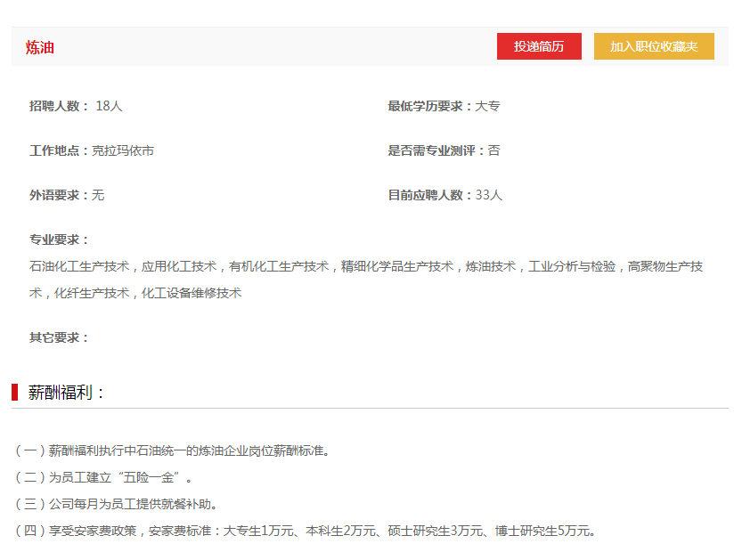734x560 pixels.
Task: Click the 五险一金 benefit line
Action: [105, 477]
